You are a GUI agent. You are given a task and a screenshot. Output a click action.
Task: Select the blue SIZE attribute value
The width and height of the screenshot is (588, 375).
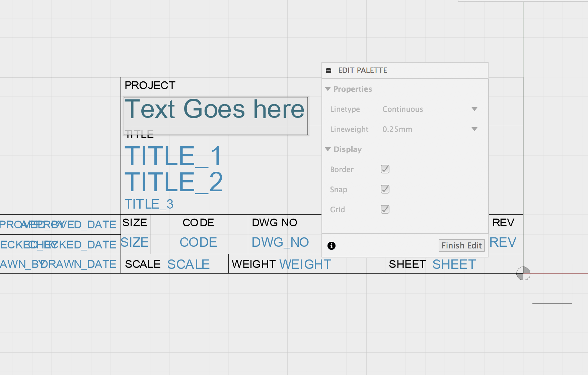[135, 242]
